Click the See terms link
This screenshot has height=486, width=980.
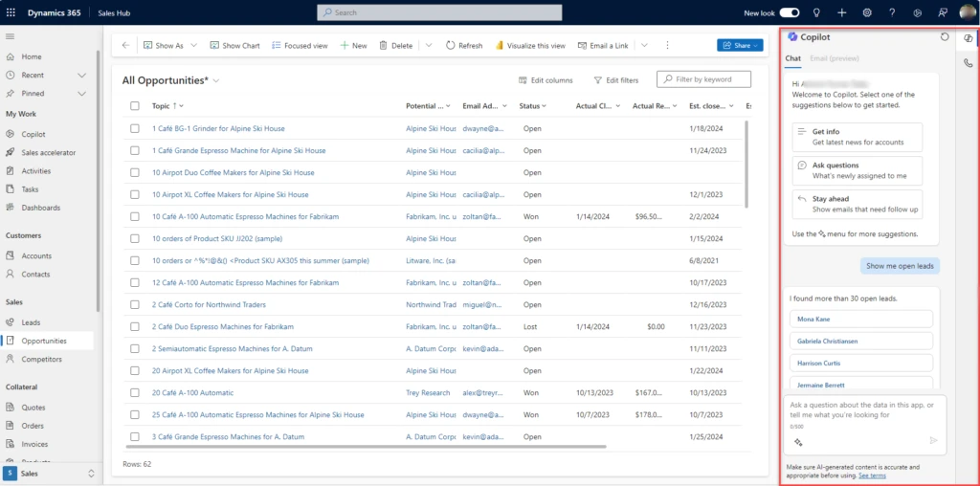(x=872, y=475)
